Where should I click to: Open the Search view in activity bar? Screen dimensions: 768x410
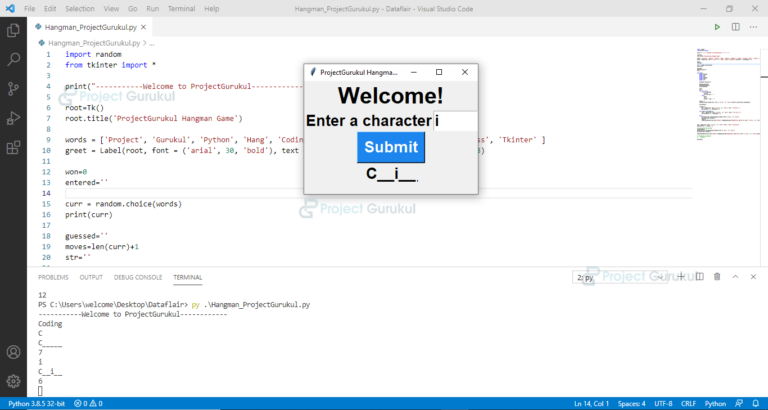point(14,60)
